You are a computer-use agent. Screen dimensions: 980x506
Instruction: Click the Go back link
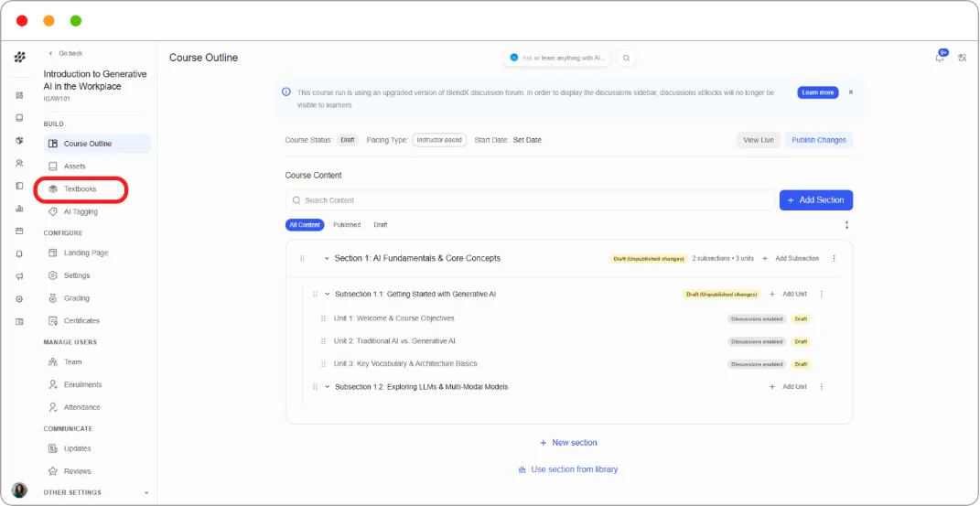pyautogui.click(x=66, y=54)
